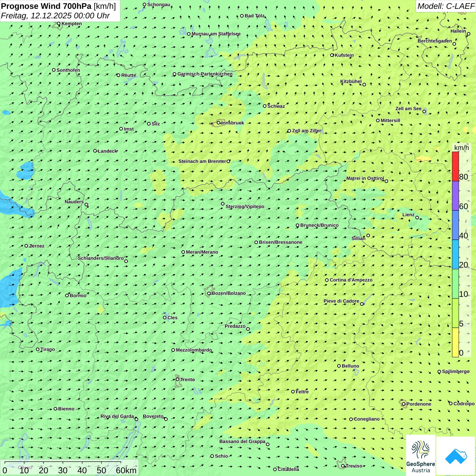Viewport: 476px width, 476px height.
Task: Click the 'Zell am Ziller' label
Action: click(x=307, y=131)
